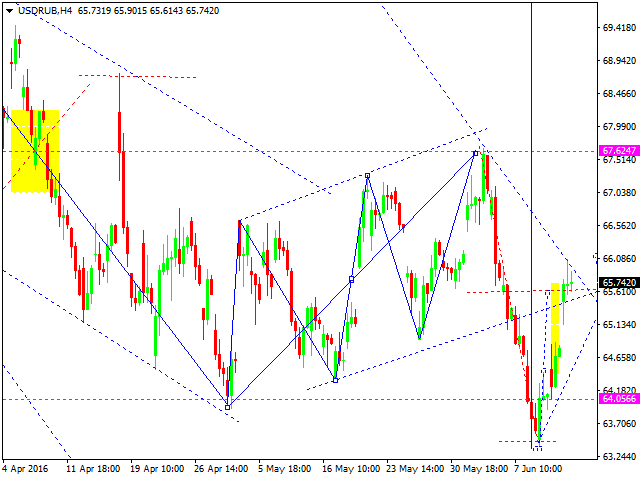Click the 4 Apr 2016 date label
Viewport: 640px width, 480px height.
[x=25, y=469]
